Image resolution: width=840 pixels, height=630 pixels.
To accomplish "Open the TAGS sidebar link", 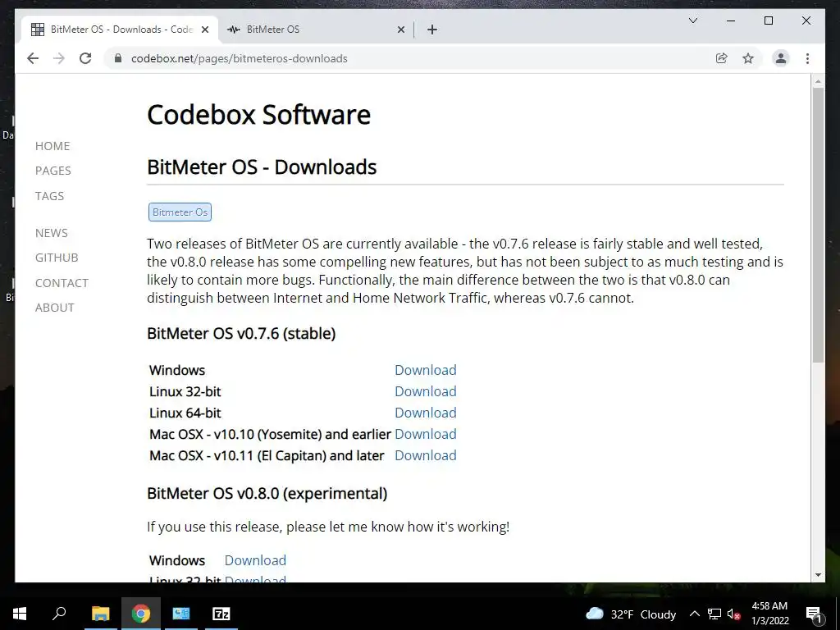I will pyautogui.click(x=49, y=195).
